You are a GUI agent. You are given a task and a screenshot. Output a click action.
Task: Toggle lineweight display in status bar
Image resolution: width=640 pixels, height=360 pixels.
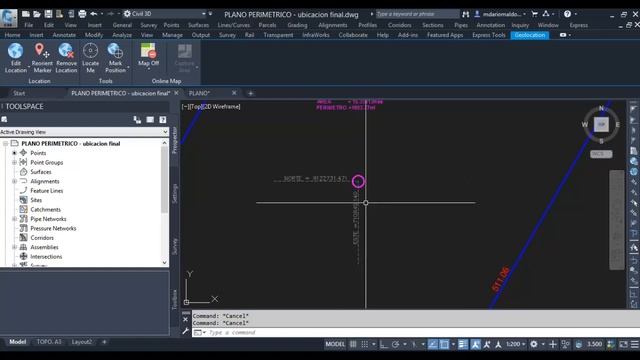462,344
